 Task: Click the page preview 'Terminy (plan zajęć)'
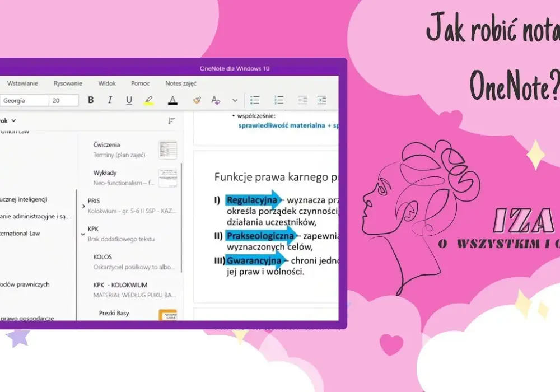coord(119,155)
